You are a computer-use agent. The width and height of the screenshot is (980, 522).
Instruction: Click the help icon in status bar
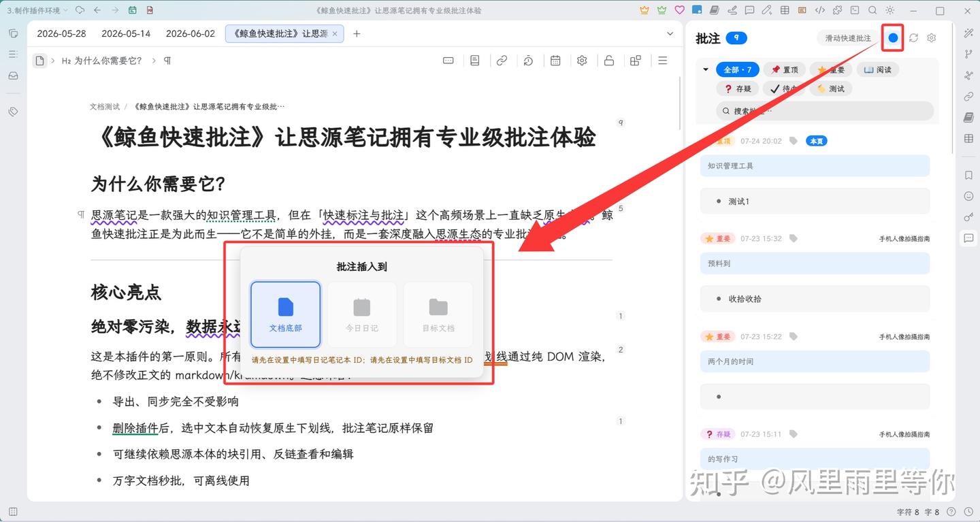coord(951,512)
